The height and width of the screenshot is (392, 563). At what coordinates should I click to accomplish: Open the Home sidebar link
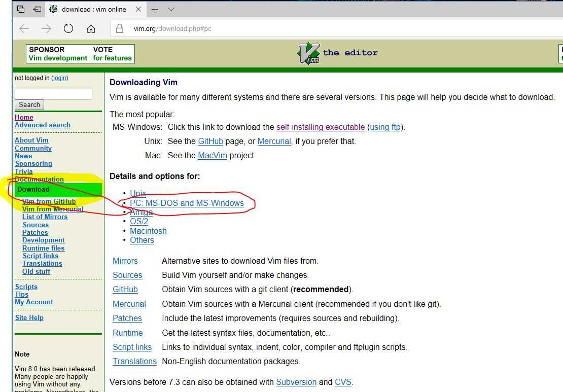tap(24, 117)
